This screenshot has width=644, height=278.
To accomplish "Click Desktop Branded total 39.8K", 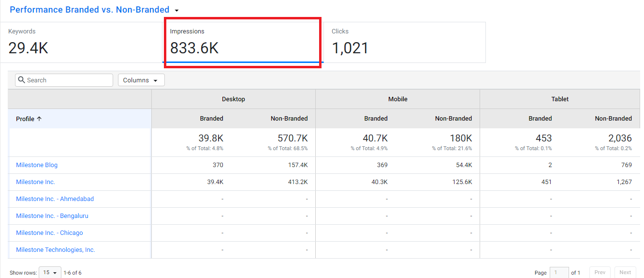I will (x=211, y=138).
